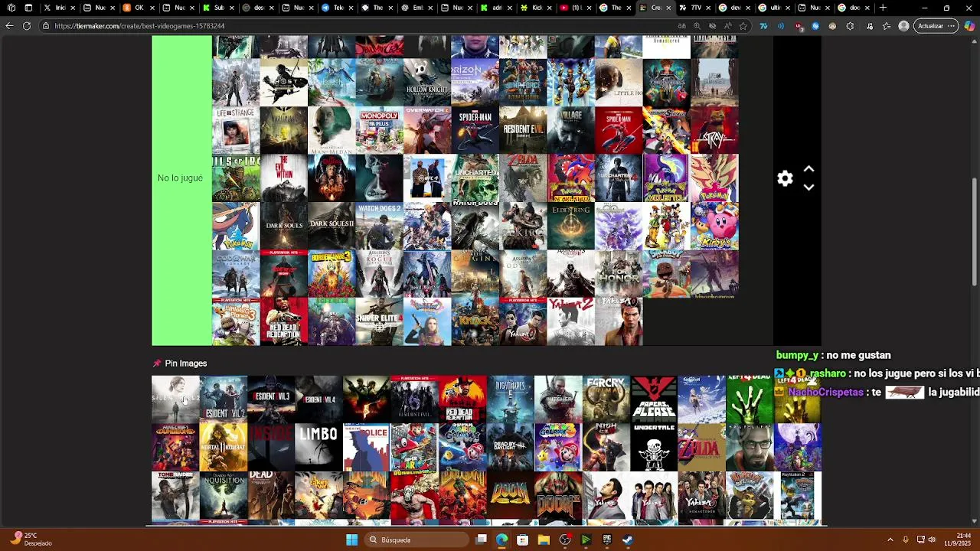Open Steam from the taskbar
Image resolution: width=980 pixels, height=551 pixels.
point(627,540)
